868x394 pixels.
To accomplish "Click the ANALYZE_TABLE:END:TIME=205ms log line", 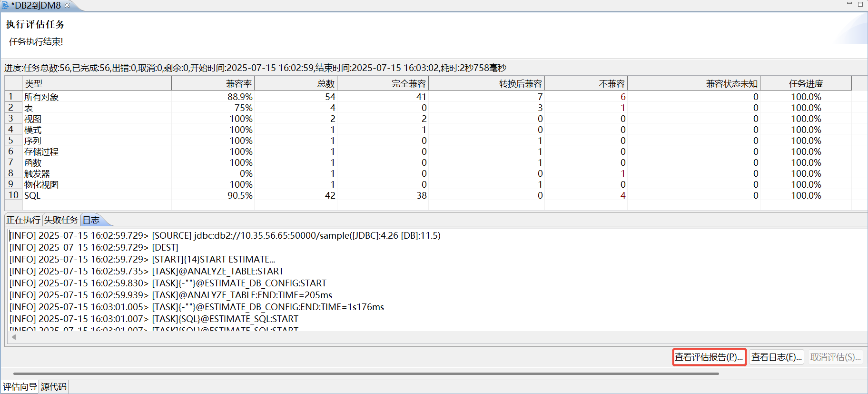I will (171, 295).
